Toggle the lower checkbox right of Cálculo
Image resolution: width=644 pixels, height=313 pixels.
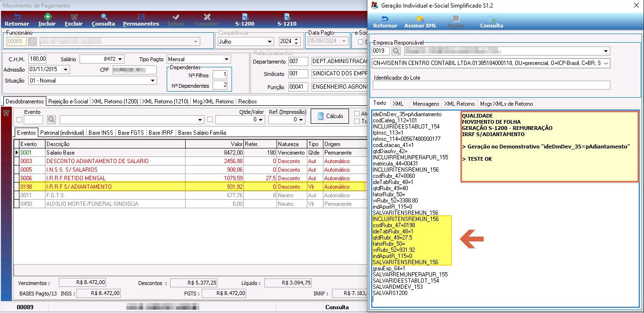[x=357, y=121]
